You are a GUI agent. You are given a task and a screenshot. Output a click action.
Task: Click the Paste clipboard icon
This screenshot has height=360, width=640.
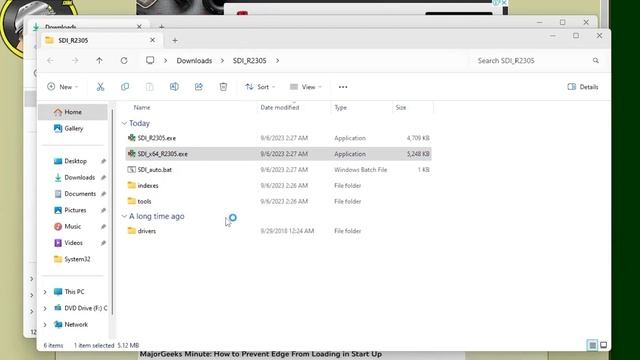(x=149, y=87)
